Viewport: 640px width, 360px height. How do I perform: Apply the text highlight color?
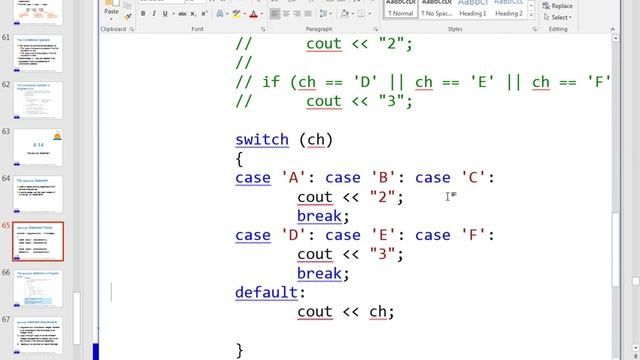pyautogui.click(x=236, y=14)
